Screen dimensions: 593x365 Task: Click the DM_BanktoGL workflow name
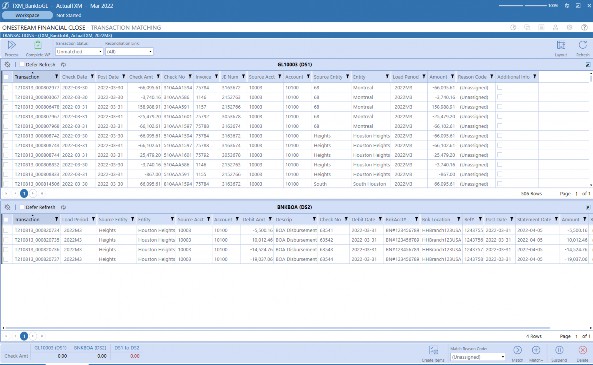click(31, 6)
